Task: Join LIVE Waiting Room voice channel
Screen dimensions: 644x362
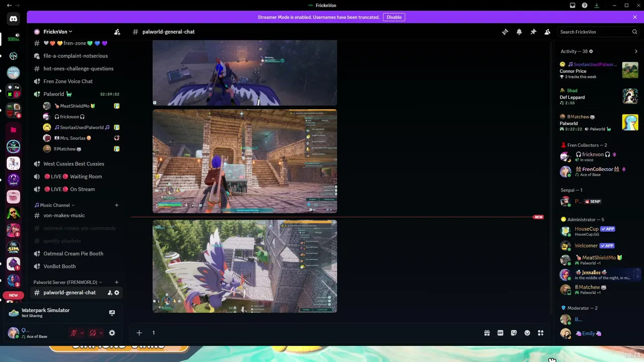Action: [76, 176]
